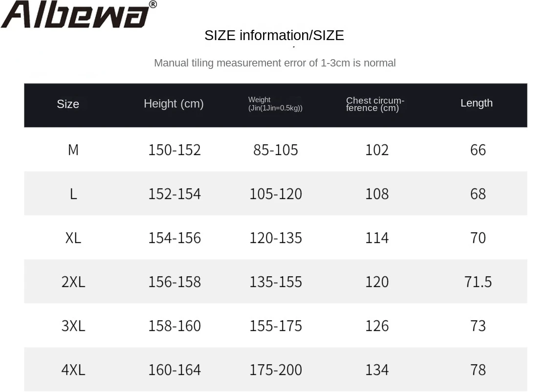Click the Chest circumference column header

(375, 104)
